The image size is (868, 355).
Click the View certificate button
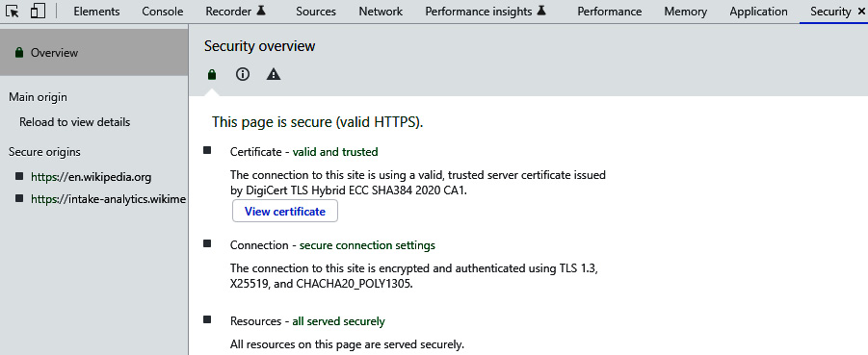pos(285,212)
